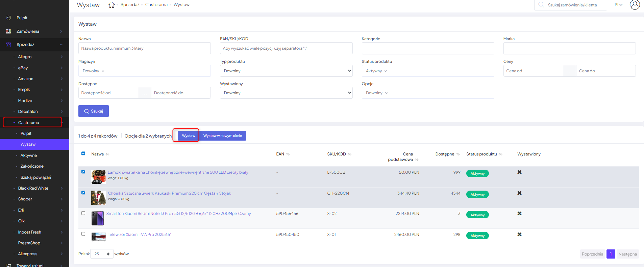Uncheck the Lampki światełka product checkbox

pyautogui.click(x=83, y=172)
